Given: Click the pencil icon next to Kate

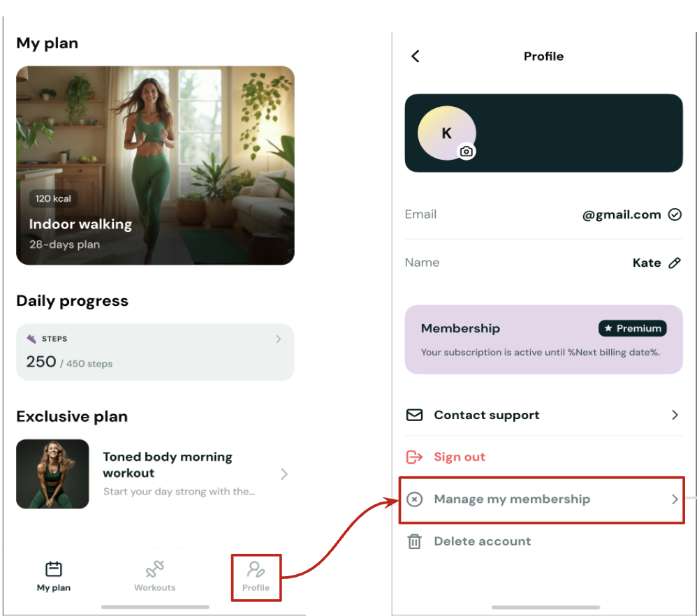Looking at the screenshot, I should coord(675,263).
